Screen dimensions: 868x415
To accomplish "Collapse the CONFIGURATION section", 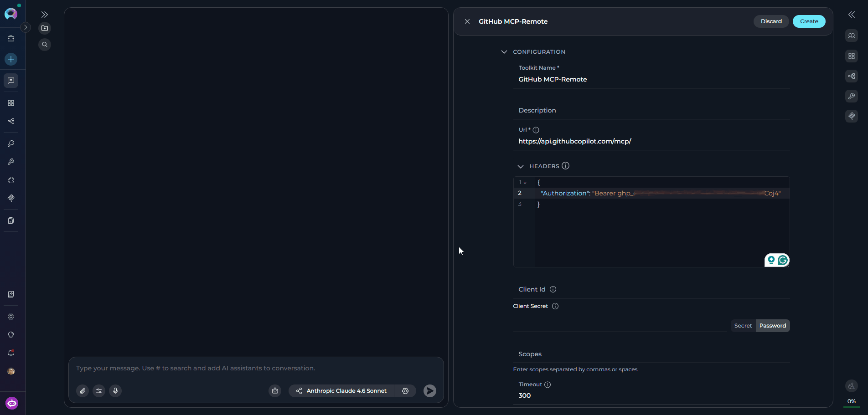I will (504, 52).
